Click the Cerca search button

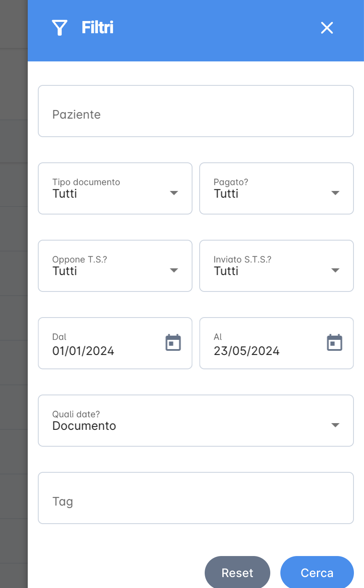(317, 572)
